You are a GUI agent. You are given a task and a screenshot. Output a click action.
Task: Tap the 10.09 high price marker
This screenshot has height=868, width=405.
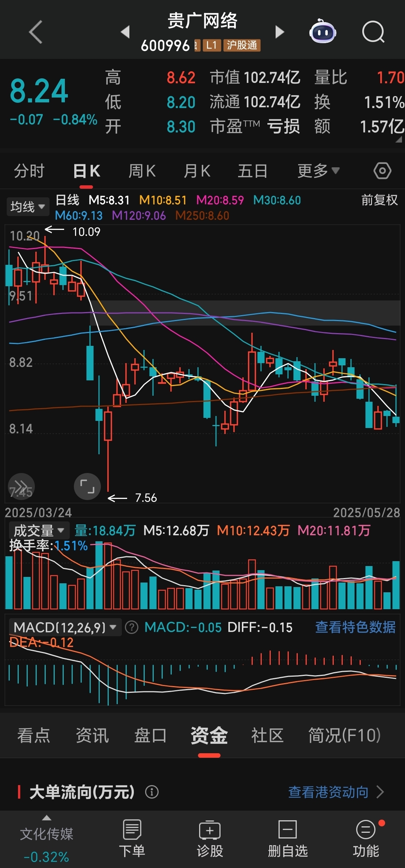(x=86, y=231)
